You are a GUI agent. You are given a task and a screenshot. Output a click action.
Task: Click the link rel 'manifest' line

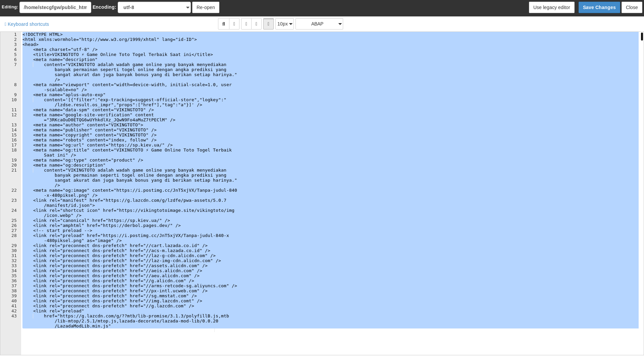pyautogui.click(x=130, y=203)
